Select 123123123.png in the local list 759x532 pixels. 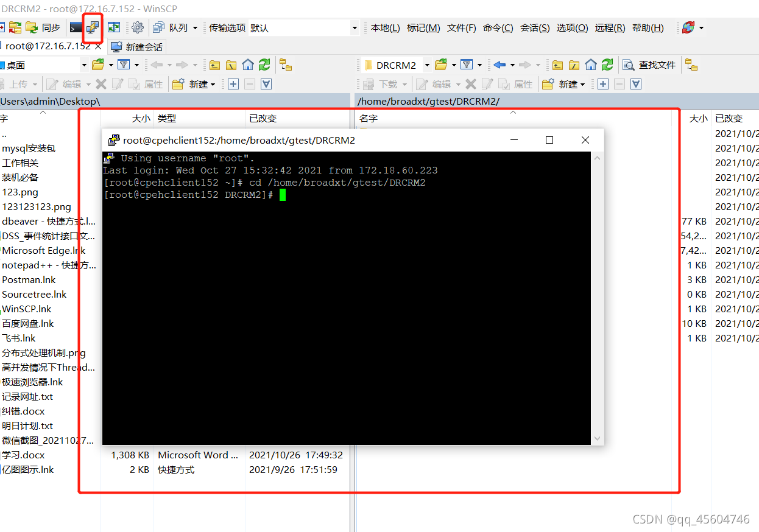(37, 206)
